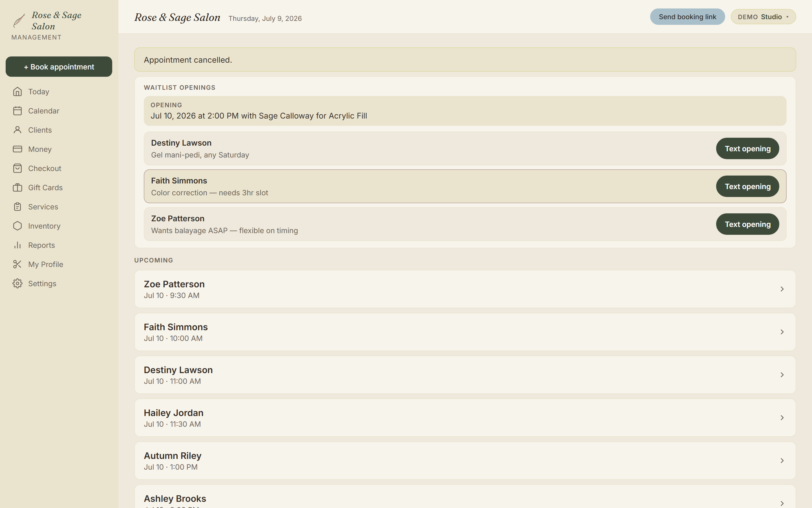The height and width of the screenshot is (508, 812).
Task: Click the Checkout bag icon
Action: (17, 168)
